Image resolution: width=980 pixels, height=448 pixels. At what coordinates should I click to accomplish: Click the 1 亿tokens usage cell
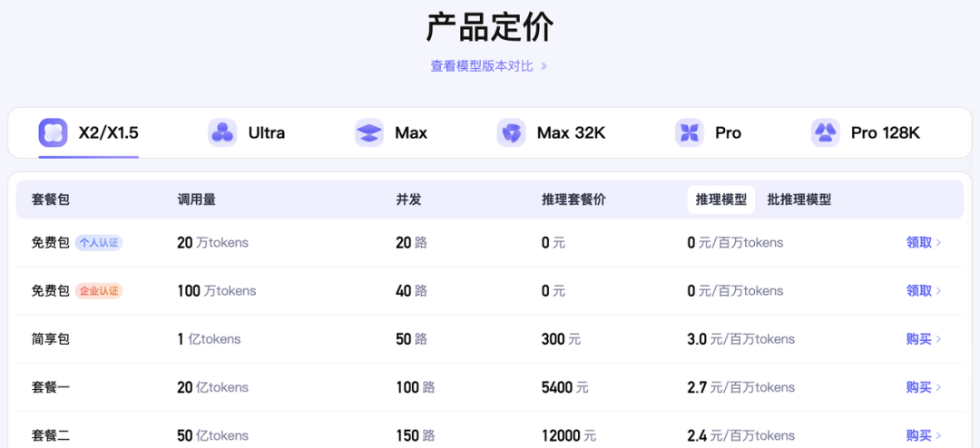[209, 339]
